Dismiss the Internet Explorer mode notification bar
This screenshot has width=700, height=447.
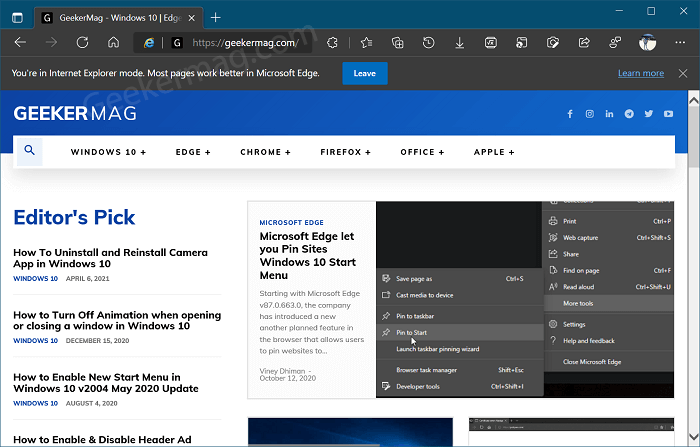click(x=683, y=73)
